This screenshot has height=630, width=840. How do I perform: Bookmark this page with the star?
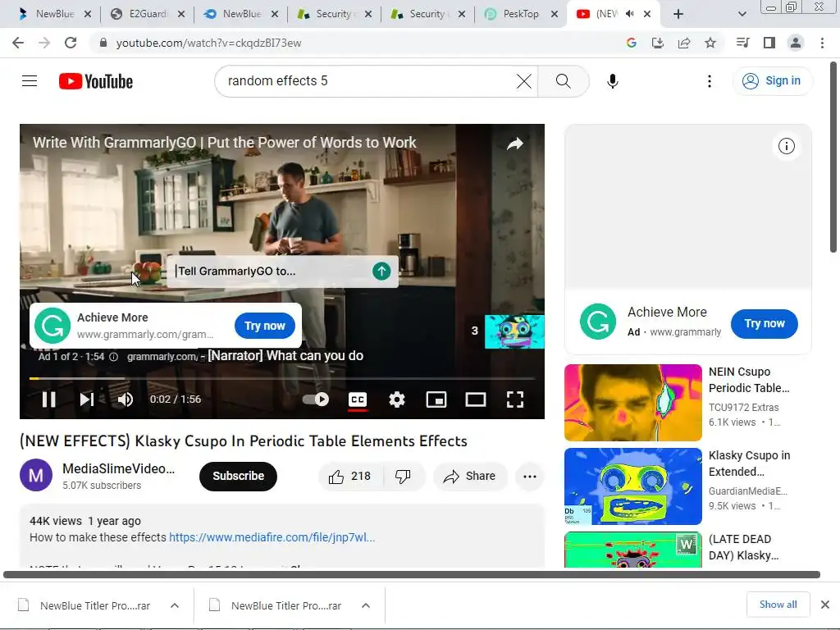(710, 43)
